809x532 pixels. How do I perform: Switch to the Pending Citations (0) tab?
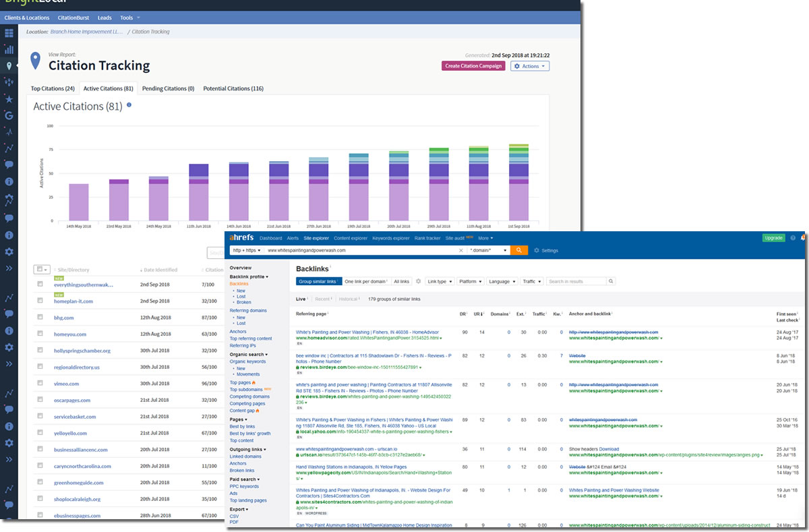(x=168, y=88)
